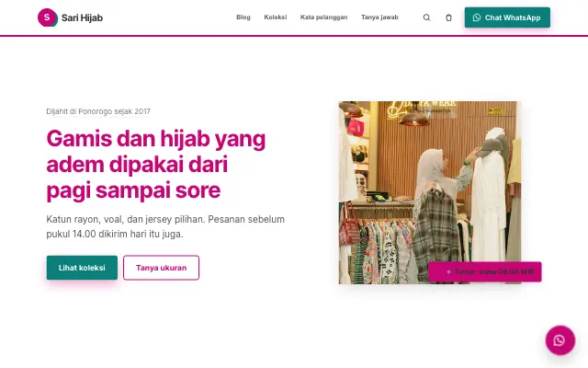Viewport: 588px width, 368px height.
Task: Open the Koleksi menu item
Action: 276,17
